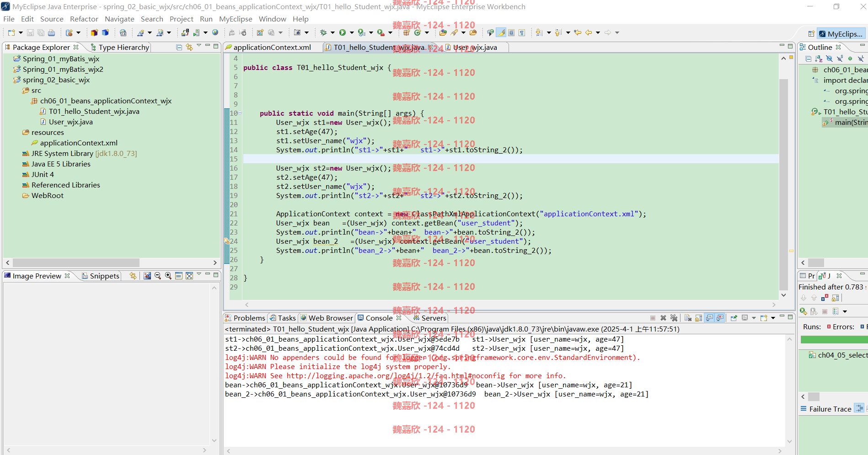Image resolution: width=868 pixels, height=455 pixels.
Task: Click Package Explorer horizontal scrollbar
Action: tap(76, 262)
